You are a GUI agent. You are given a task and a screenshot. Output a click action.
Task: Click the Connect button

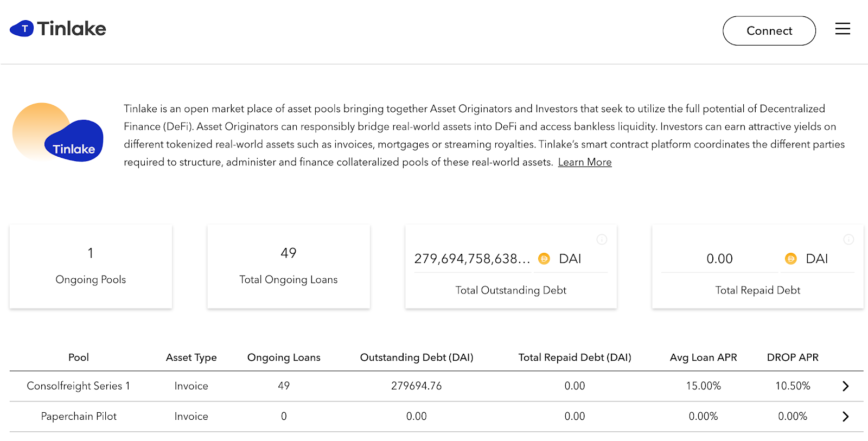769,31
